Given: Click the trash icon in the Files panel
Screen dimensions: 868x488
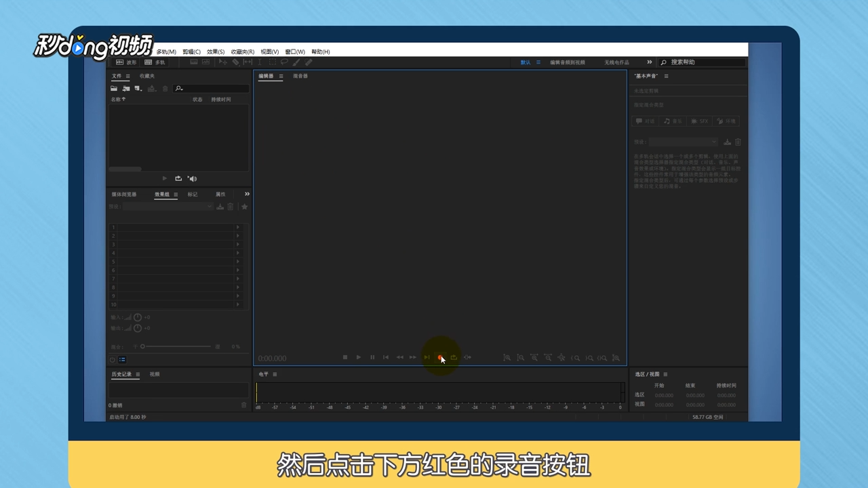Looking at the screenshot, I should coord(165,88).
